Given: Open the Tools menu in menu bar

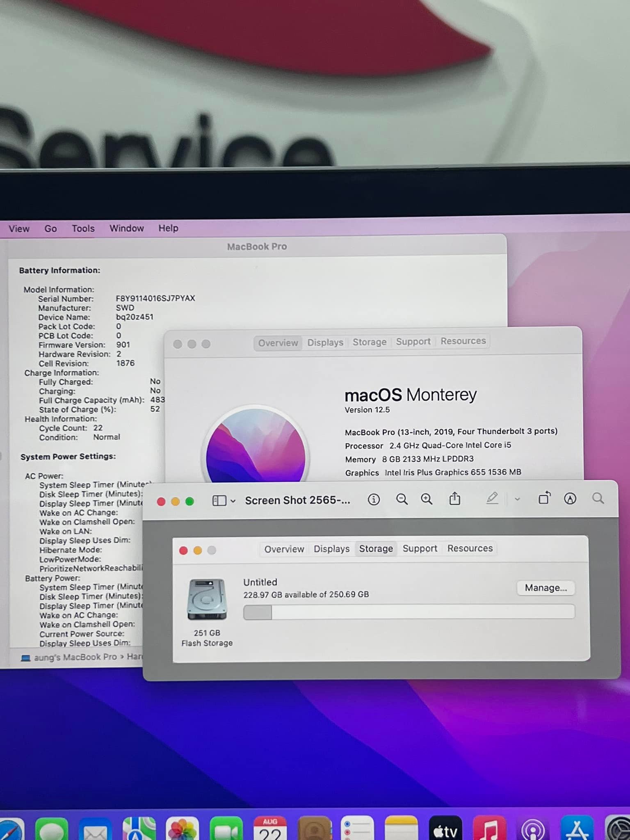Looking at the screenshot, I should click(83, 228).
